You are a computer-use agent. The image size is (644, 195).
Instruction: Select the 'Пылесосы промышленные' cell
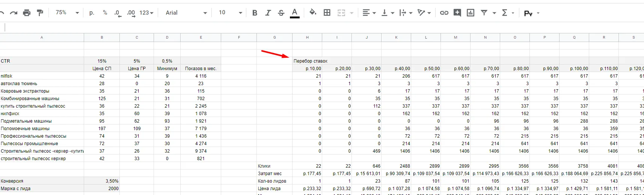pos(42,143)
